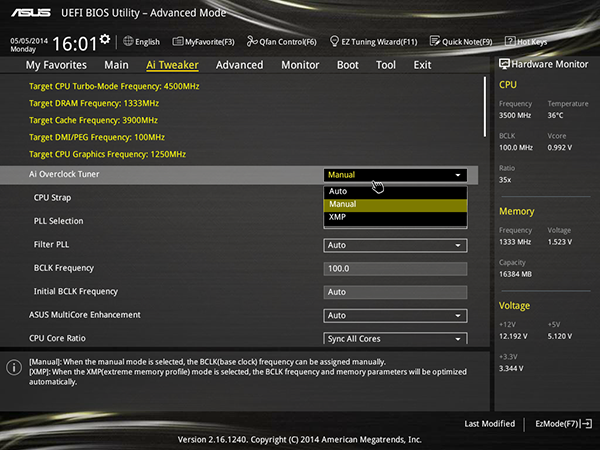Click the Vcore value 0.992 V
Viewport: 600px width, 450px height.
(x=559, y=148)
